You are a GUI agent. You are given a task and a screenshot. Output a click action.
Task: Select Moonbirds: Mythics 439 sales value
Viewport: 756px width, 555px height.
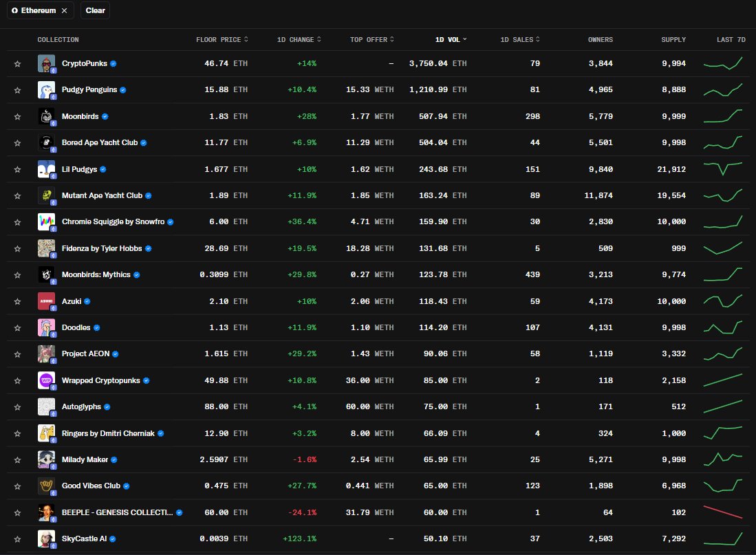pos(532,274)
